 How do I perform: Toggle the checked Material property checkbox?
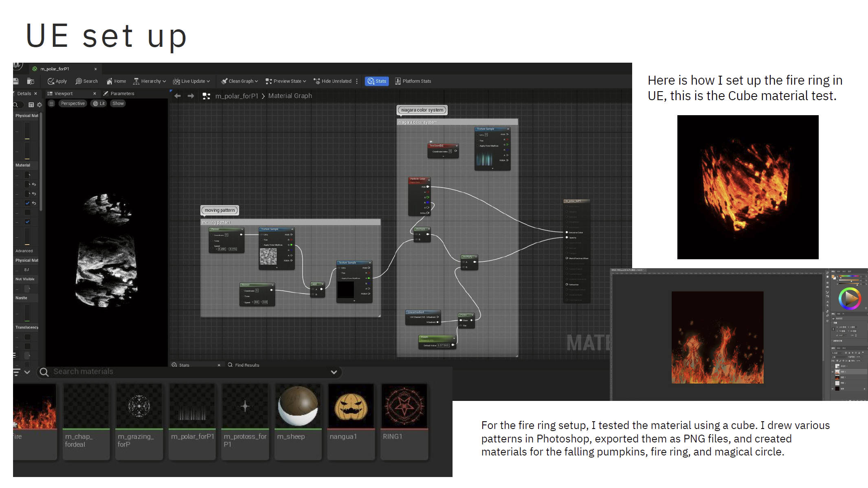(x=27, y=203)
